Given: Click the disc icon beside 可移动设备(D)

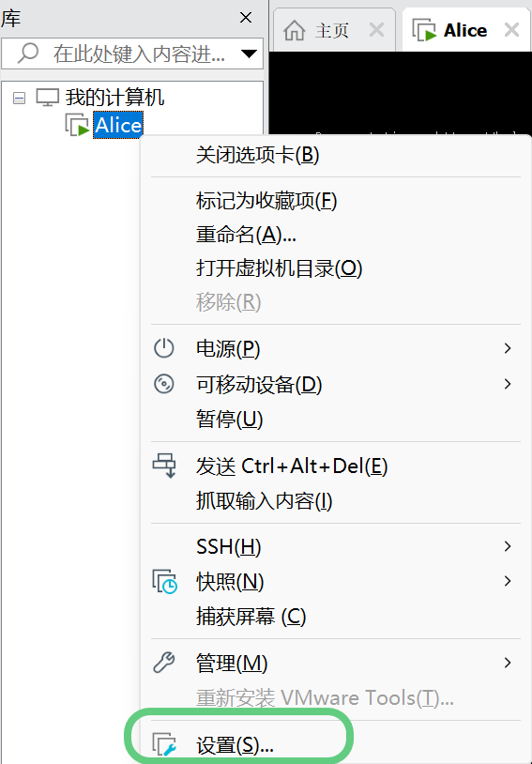Looking at the screenshot, I should [x=163, y=384].
